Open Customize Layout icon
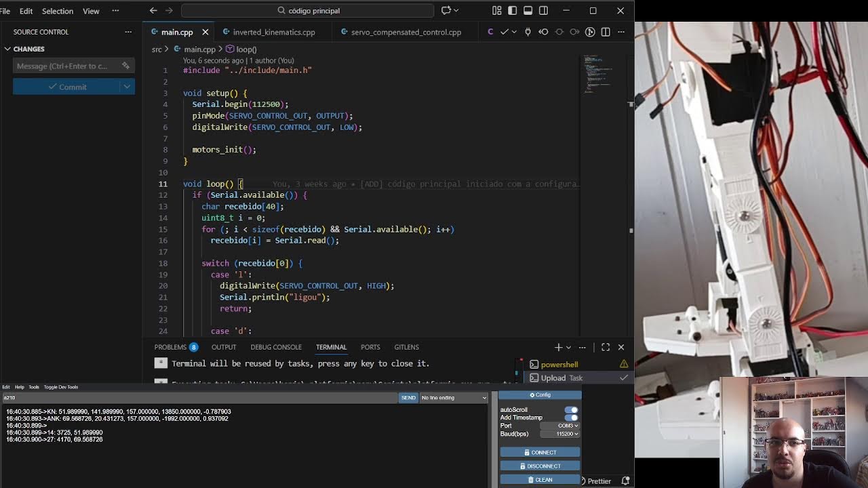 coord(497,10)
